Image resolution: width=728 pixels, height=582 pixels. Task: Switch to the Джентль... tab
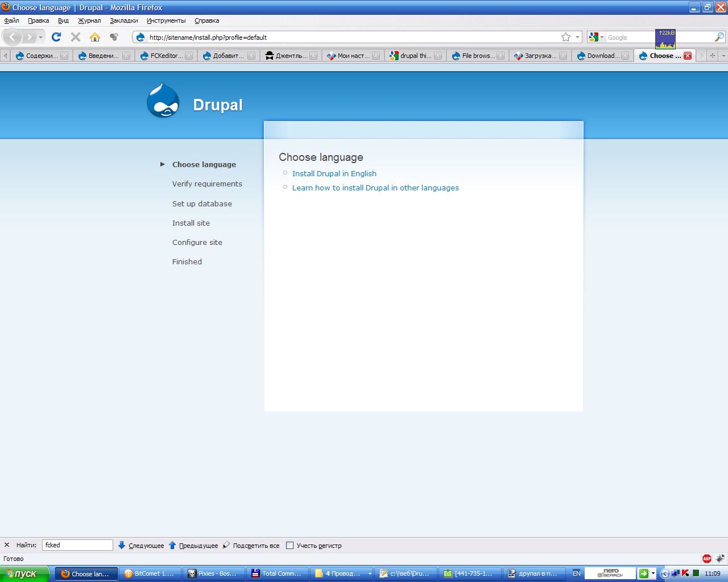tap(291, 56)
